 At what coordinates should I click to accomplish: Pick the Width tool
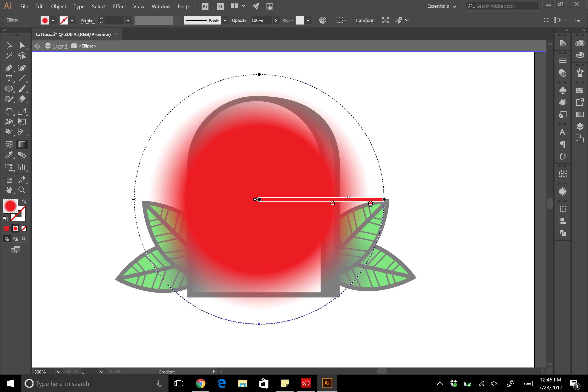pos(9,122)
